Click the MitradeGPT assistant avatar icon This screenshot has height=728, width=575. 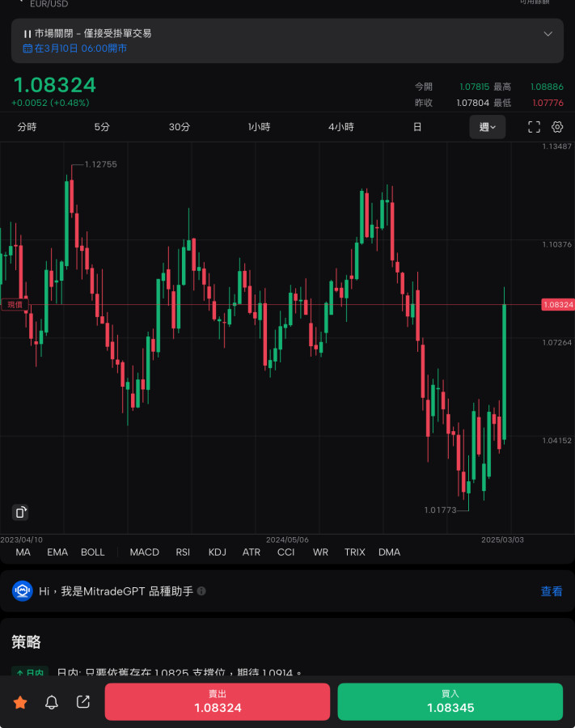22,591
